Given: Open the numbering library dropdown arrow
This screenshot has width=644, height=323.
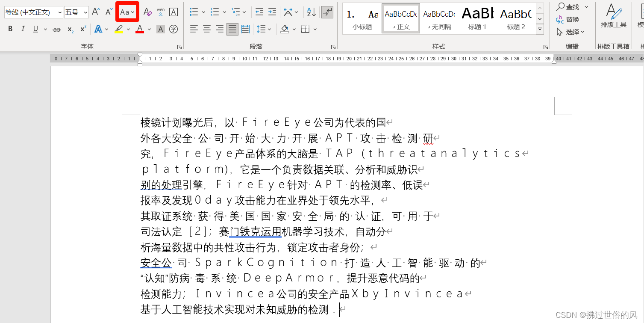Looking at the screenshot, I should tap(224, 12).
